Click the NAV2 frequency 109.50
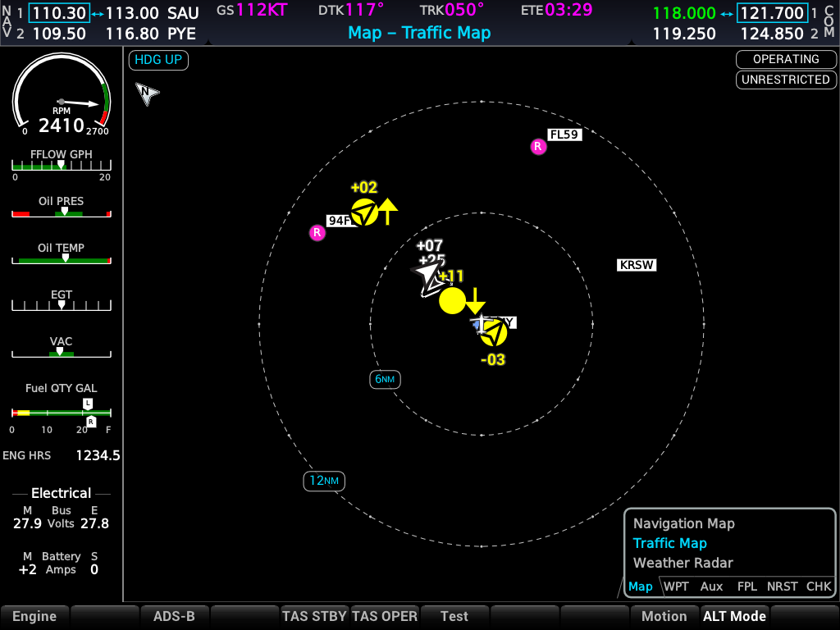Screen dimensions: 840x630 pyautogui.click(x=59, y=34)
